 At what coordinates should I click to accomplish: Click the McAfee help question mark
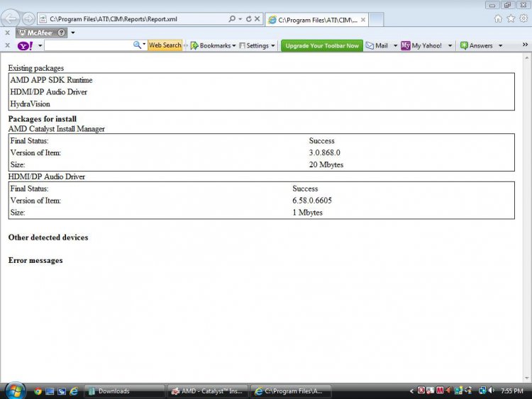(x=62, y=33)
